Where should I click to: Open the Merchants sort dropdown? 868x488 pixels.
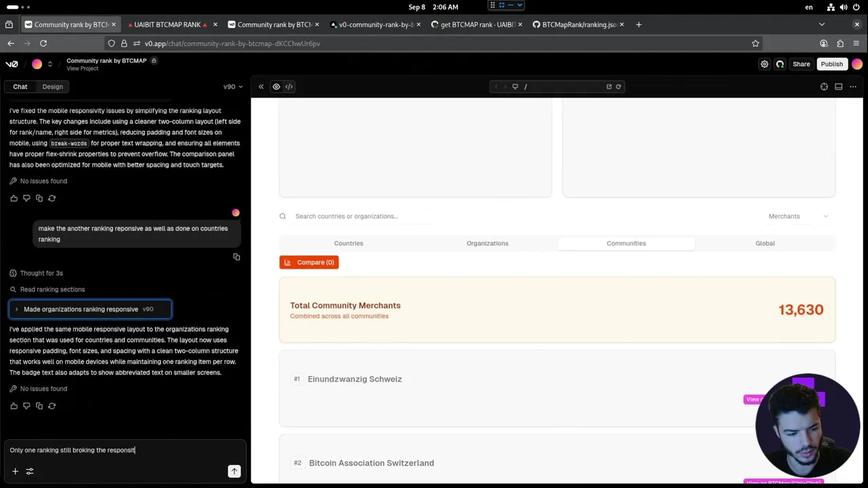click(x=798, y=216)
